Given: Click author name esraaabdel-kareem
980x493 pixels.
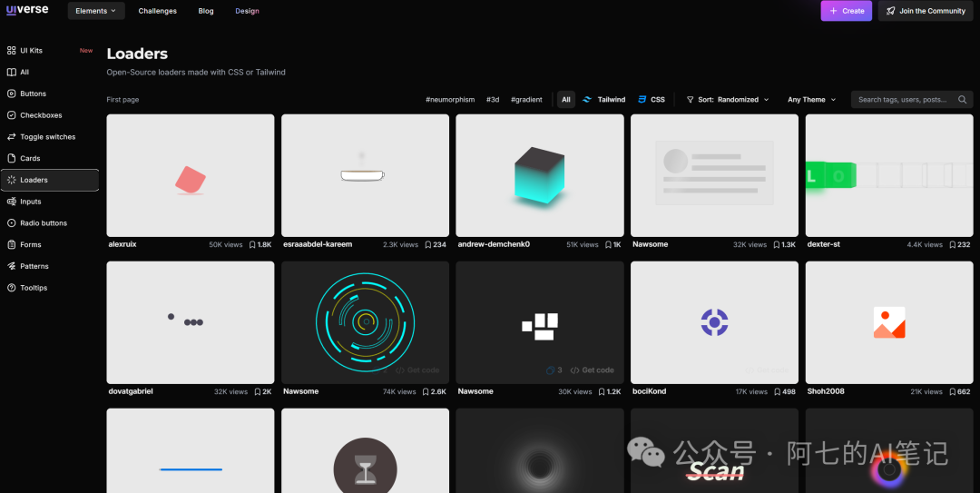Looking at the screenshot, I should coord(318,244).
